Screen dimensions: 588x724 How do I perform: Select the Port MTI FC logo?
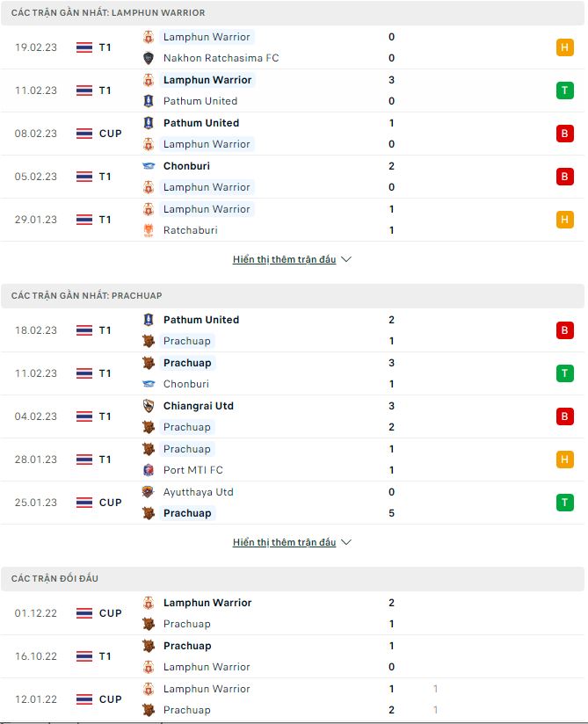[148, 470]
